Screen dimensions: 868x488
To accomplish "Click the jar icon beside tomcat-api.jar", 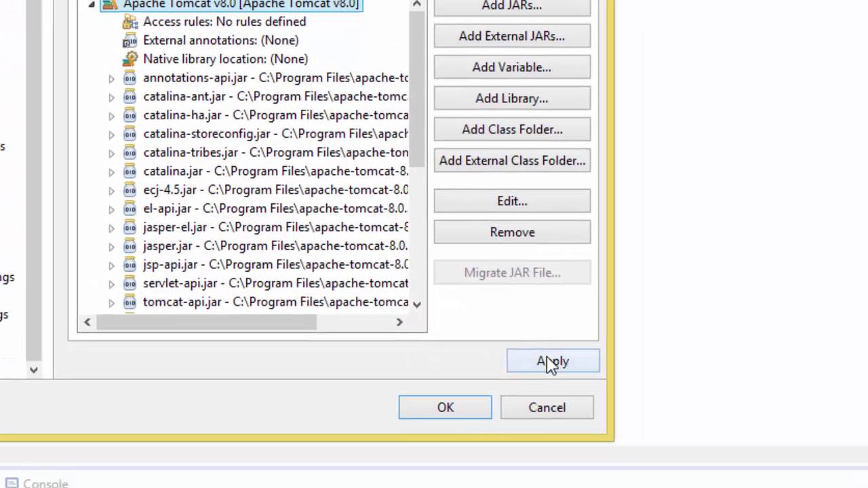I will pyautogui.click(x=130, y=302).
